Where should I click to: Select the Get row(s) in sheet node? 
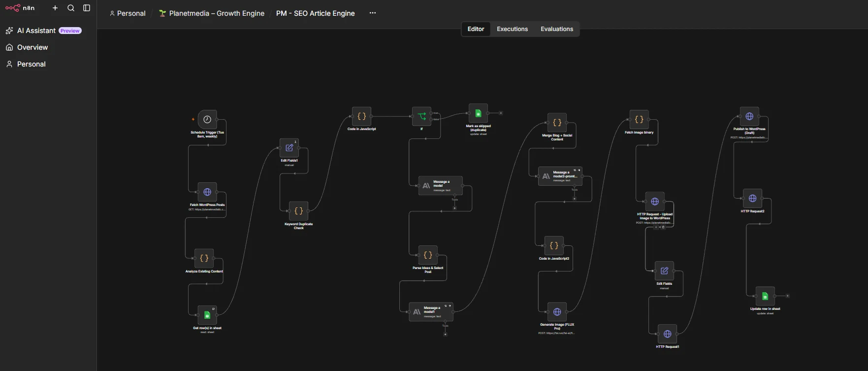click(207, 315)
